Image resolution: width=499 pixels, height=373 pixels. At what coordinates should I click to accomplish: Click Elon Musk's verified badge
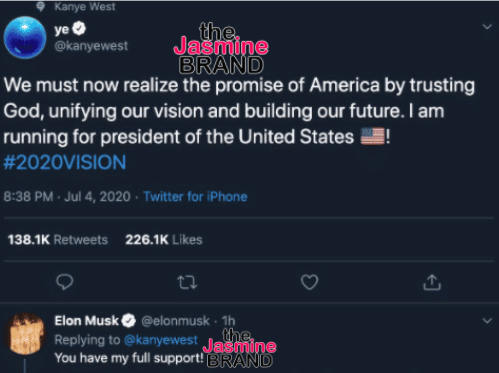128,321
